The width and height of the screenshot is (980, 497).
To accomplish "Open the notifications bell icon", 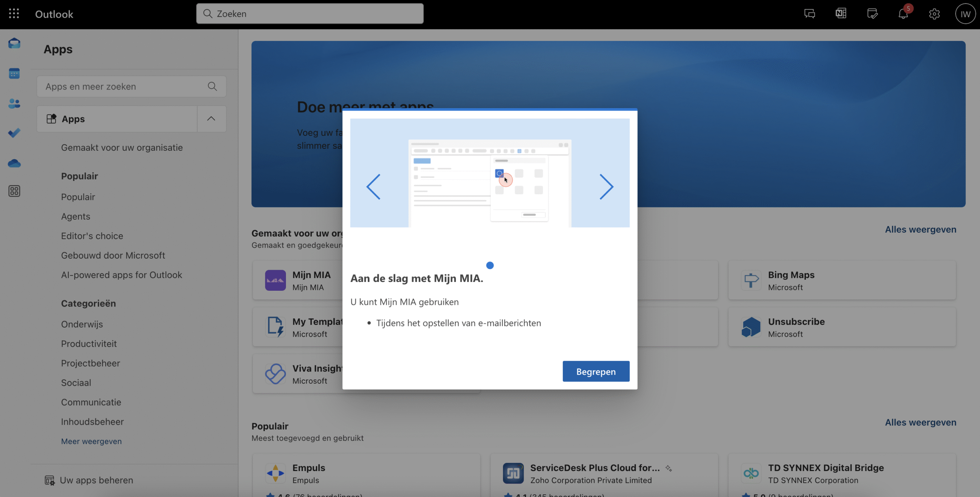I will 903,14.
